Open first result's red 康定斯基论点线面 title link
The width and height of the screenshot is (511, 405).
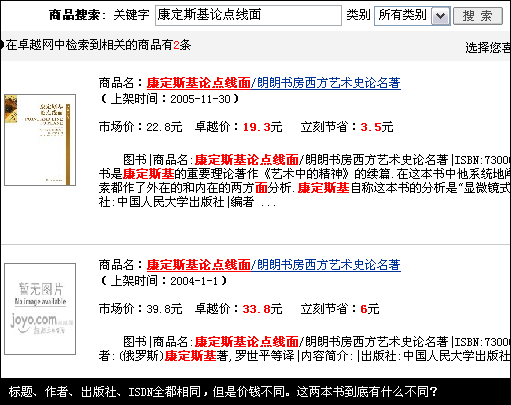(x=199, y=83)
